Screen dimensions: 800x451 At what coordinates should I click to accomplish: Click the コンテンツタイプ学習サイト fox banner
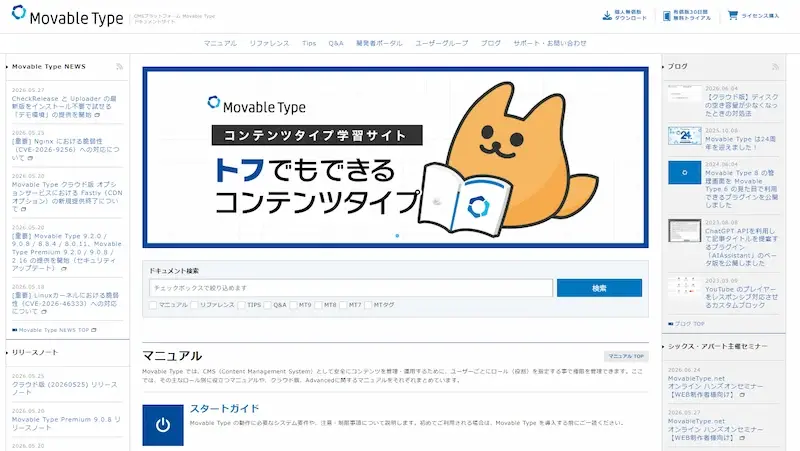(x=395, y=157)
